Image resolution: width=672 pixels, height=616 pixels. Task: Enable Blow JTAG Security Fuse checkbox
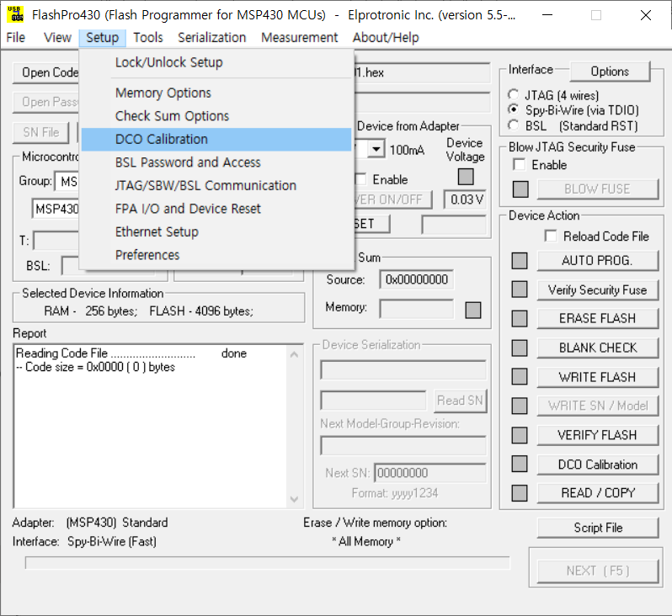[519, 164]
